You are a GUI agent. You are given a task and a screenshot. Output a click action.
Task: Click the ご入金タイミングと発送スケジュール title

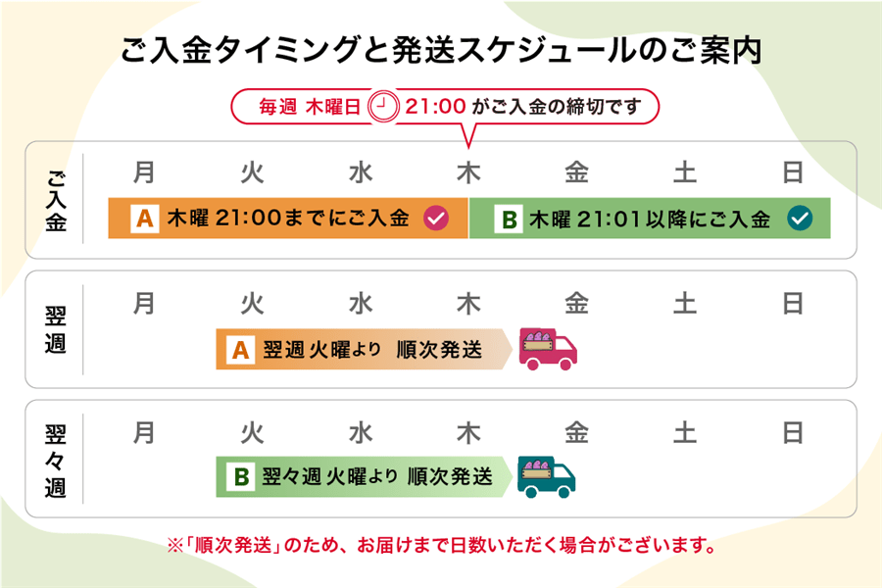441,50
